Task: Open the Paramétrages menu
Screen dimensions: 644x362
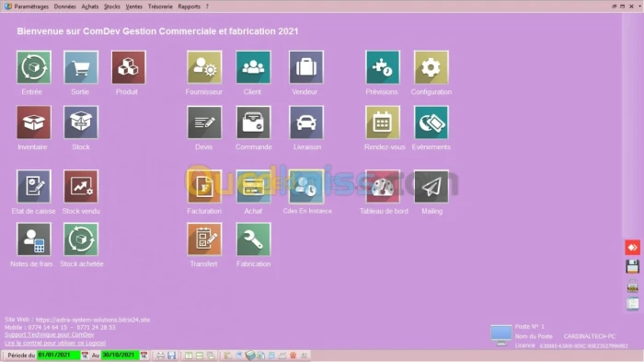Action: [x=31, y=6]
